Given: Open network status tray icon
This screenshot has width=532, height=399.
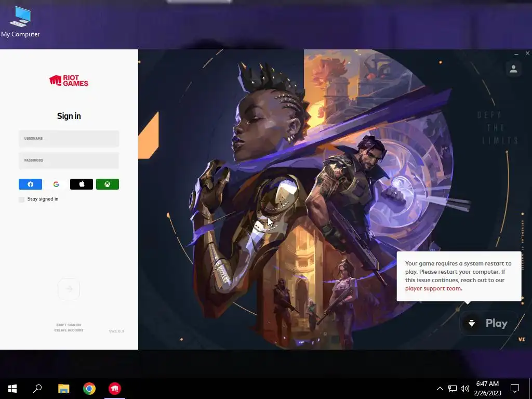Looking at the screenshot, I should coord(453,389).
